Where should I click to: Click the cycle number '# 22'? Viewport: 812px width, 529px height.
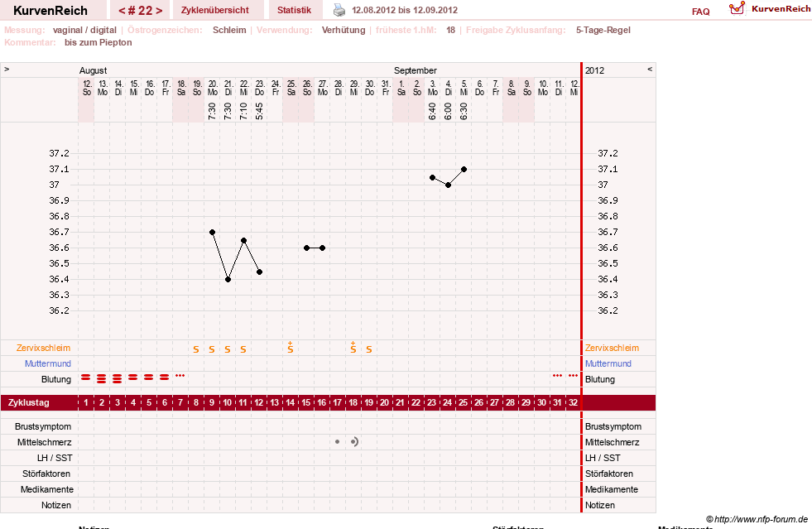(x=141, y=11)
